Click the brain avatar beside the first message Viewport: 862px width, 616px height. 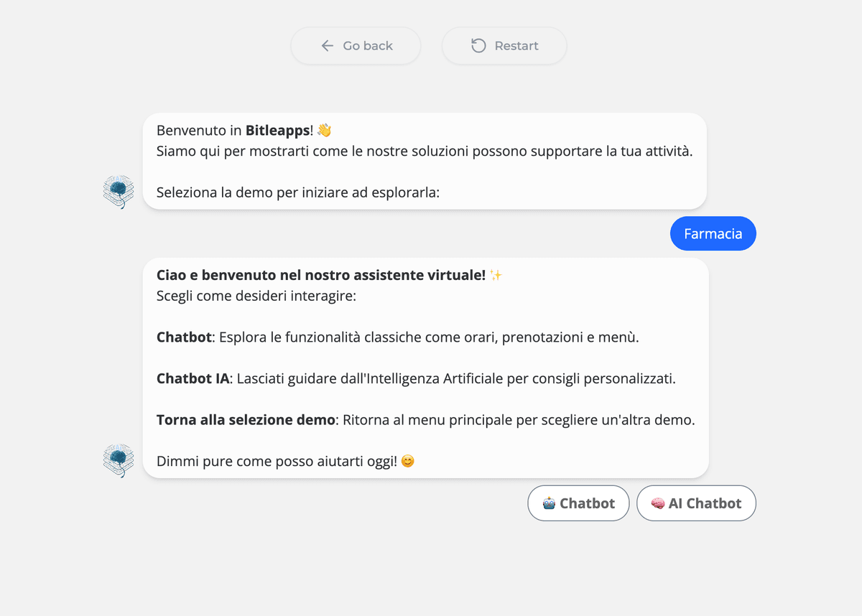pos(119,192)
